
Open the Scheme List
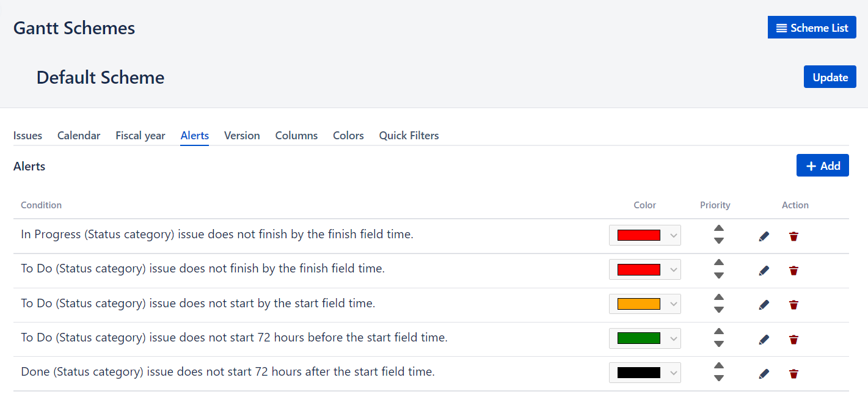point(811,27)
